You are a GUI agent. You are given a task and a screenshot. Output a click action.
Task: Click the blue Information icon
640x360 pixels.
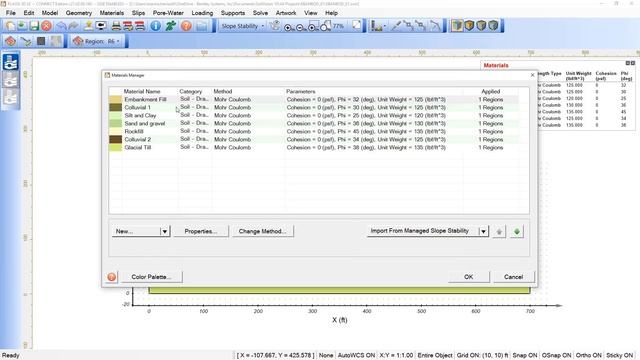coord(156,26)
